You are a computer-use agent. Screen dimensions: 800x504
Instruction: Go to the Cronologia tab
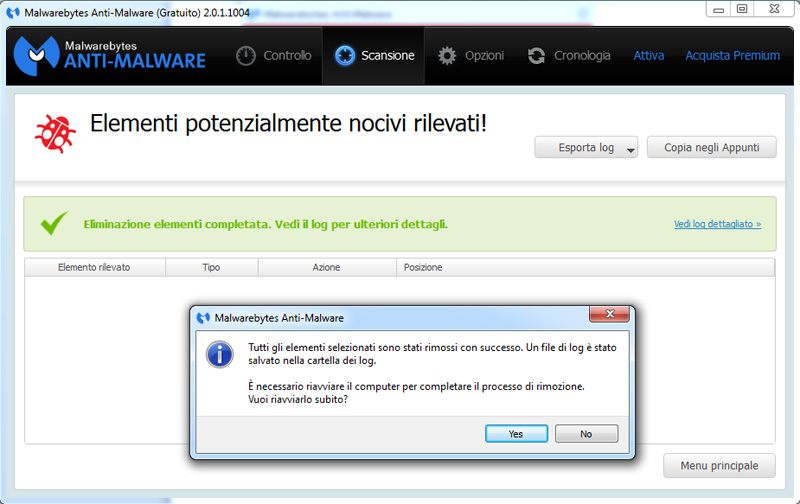point(569,56)
